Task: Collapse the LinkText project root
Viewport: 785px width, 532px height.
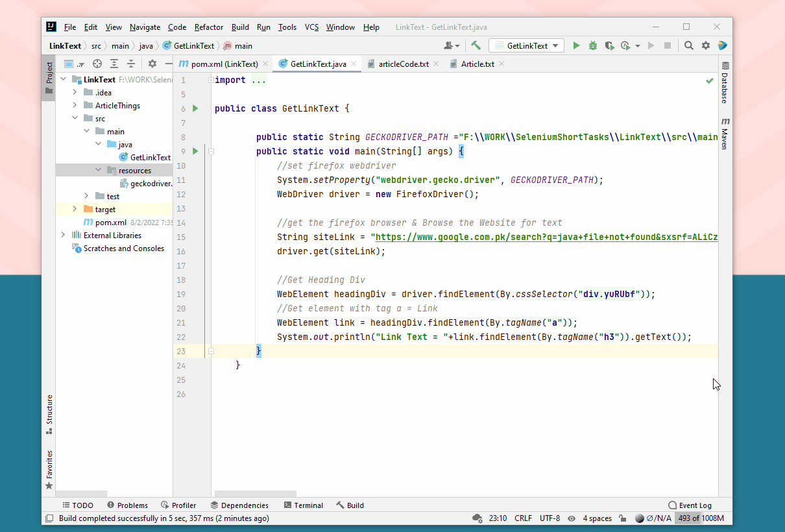Action: click(x=64, y=79)
